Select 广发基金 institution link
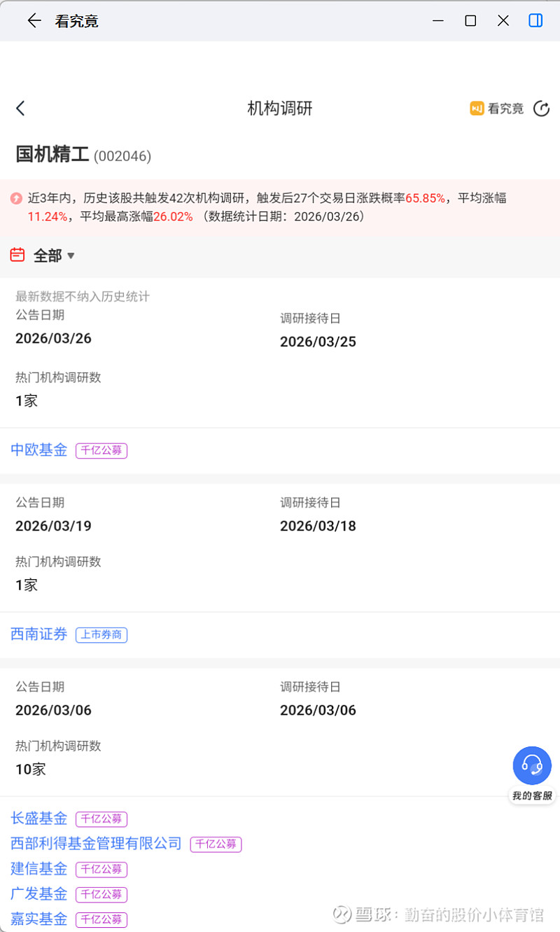The height and width of the screenshot is (932, 560). coord(39,894)
